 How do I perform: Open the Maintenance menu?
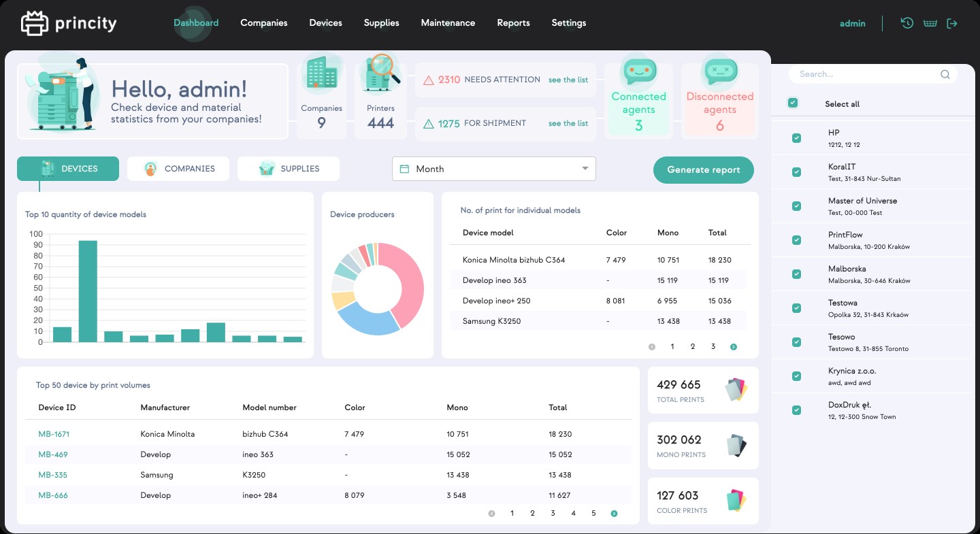point(448,23)
